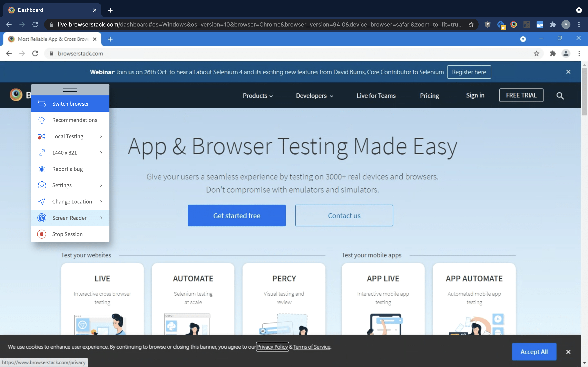
Task: Click the uBlock Origin extension icon
Action: [x=487, y=24]
